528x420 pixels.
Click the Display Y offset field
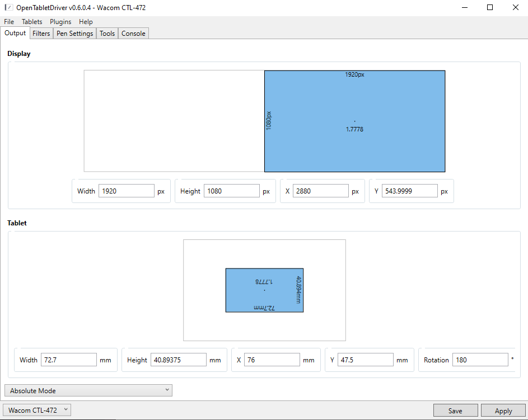410,191
